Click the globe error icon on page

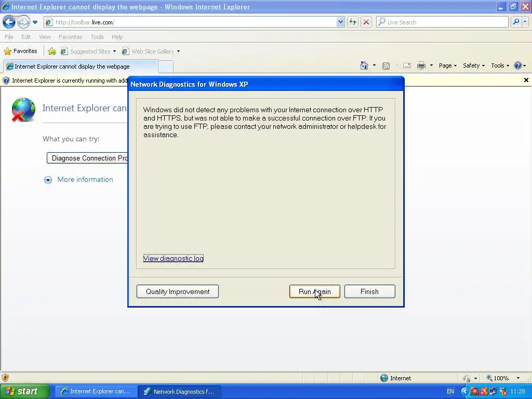point(23,110)
